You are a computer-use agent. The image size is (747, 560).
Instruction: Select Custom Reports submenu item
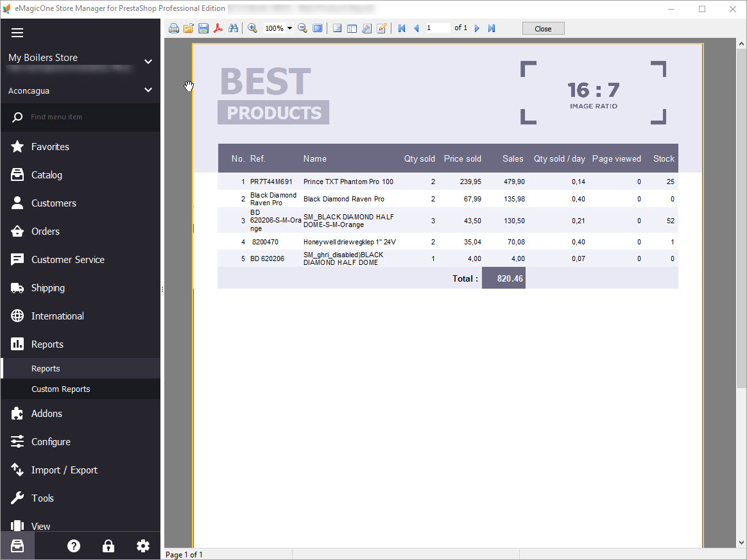[80, 389]
